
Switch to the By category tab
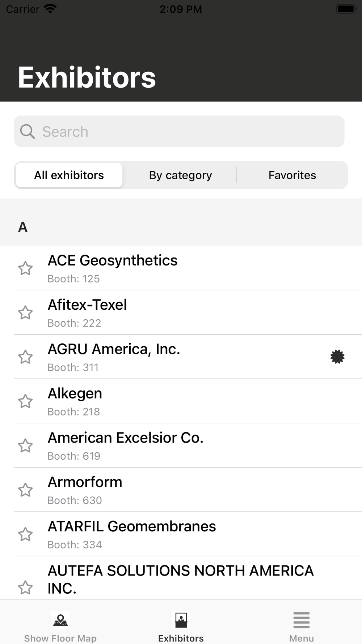pyautogui.click(x=180, y=175)
